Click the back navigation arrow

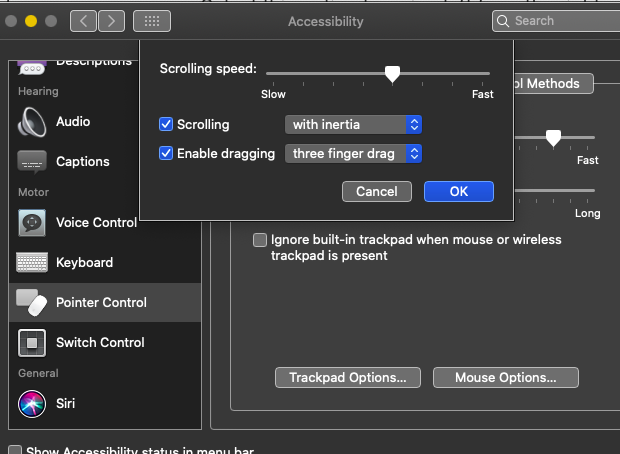(x=83, y=21)
